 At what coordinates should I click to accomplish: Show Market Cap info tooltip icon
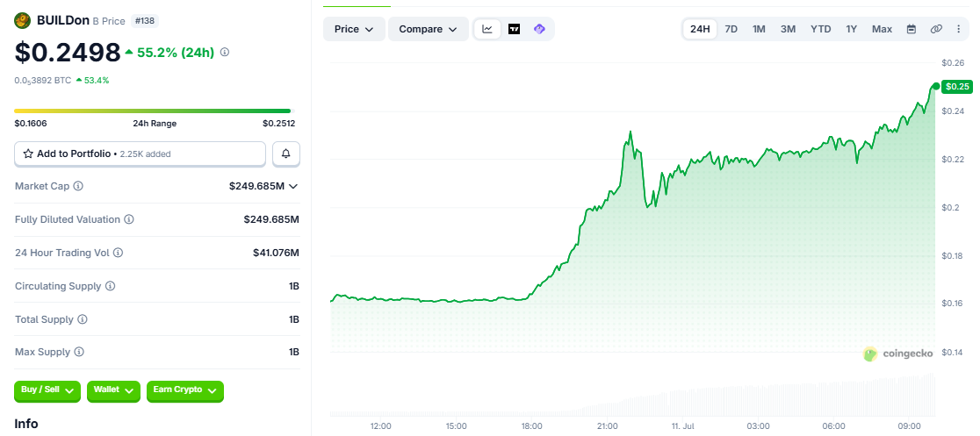pyautogui.click(x=78, y=186)
